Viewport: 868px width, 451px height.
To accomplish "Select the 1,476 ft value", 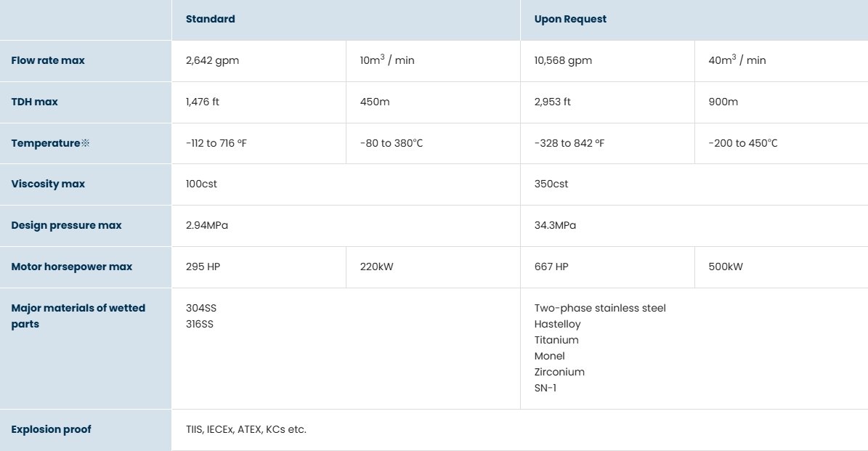I will (203, 102).
